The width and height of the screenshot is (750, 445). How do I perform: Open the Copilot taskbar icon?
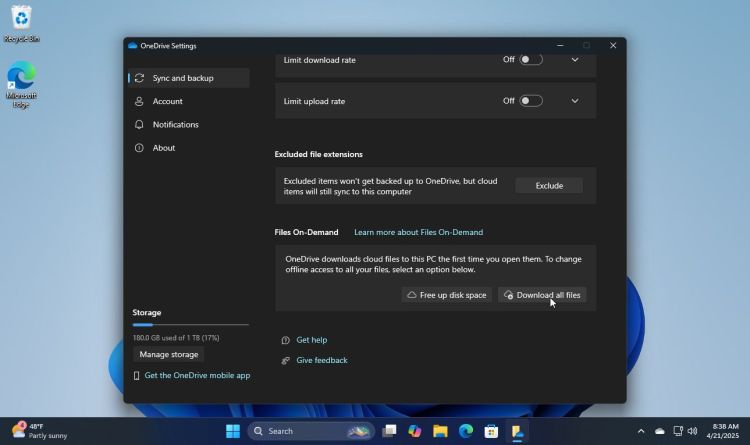(414, 431)
